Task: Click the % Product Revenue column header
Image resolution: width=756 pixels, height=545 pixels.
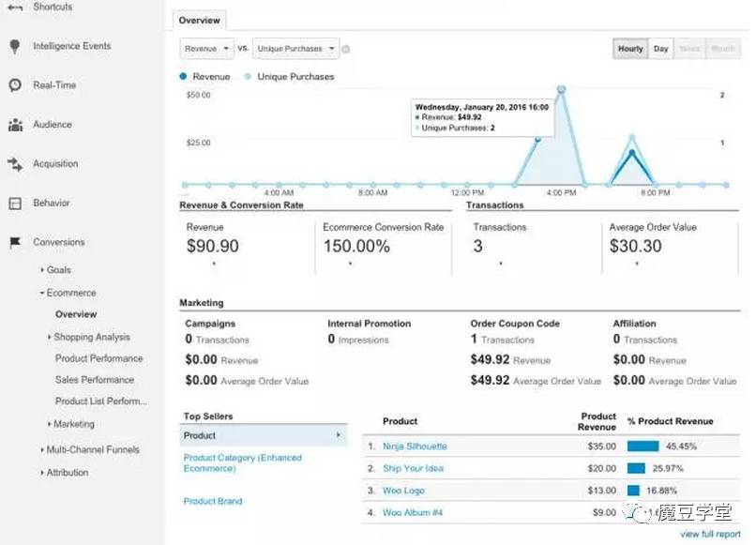Action: pos(671,421)
